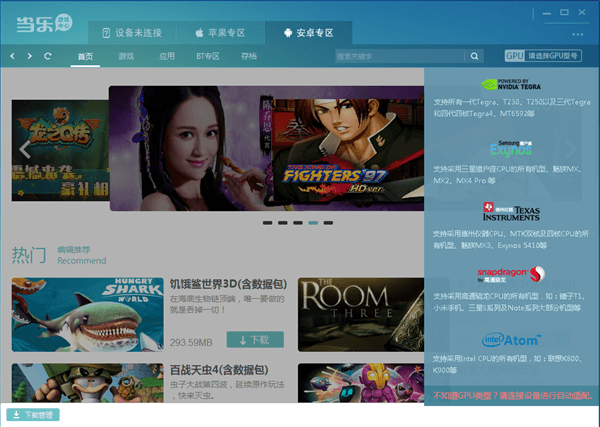Open the BT专区 navigation tab
Image resolution: width=600 pixels, height=427 pixels.
point(207,56)
